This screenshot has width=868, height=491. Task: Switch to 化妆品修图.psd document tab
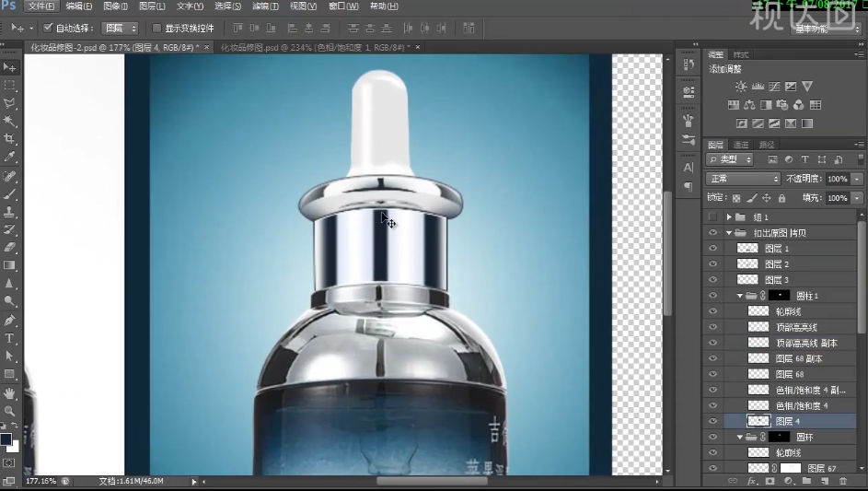coord(316,48)
